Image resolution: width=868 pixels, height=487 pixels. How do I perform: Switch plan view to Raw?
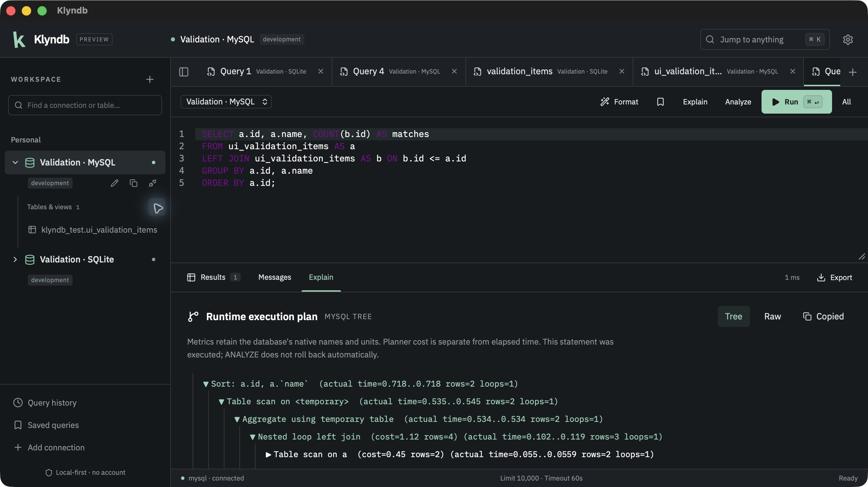(772, 316)
